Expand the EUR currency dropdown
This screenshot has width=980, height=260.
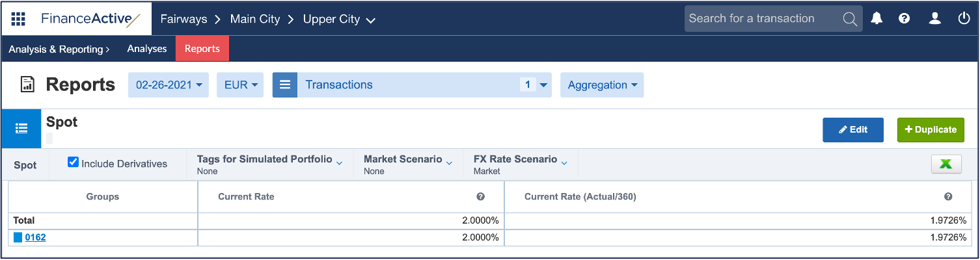pyautogui.click(x=241, y=85)
